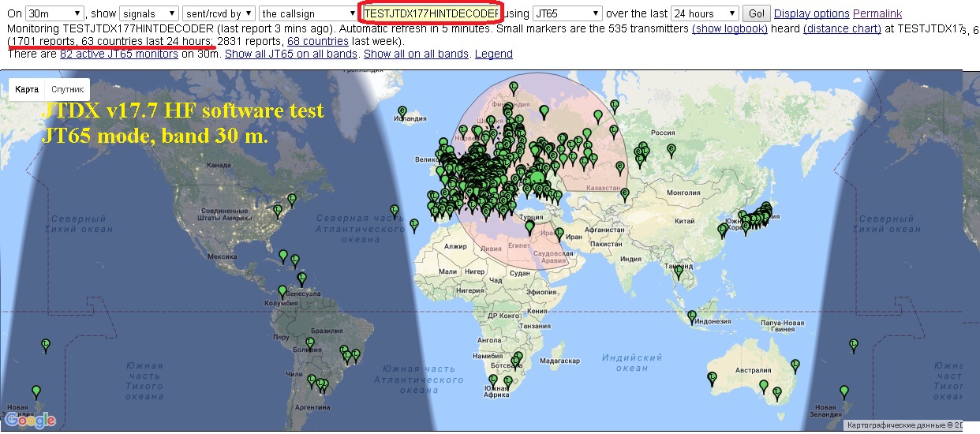Screen dimensions: 980x434
Task: Click the Google logo on the map
Action: point(32,420)
